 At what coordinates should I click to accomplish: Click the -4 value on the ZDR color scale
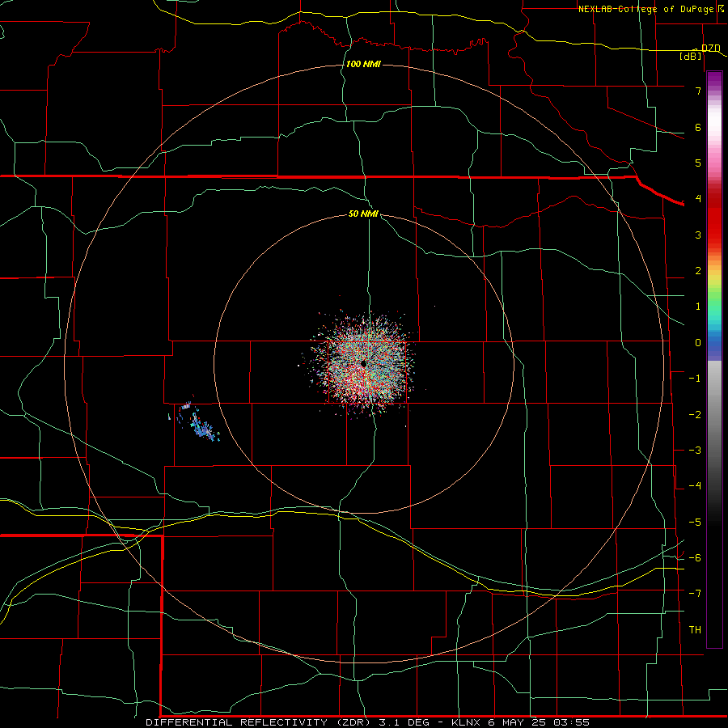tap(695, 485)
